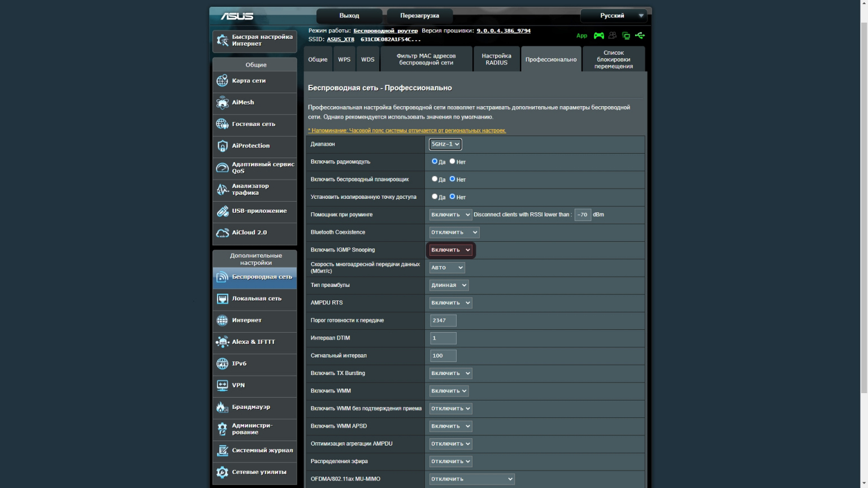This screenshot has height=488, width=868.
Task: Open the IGMP Snooping dropdown
Action: pyautogui.click(x=450, y=250)
